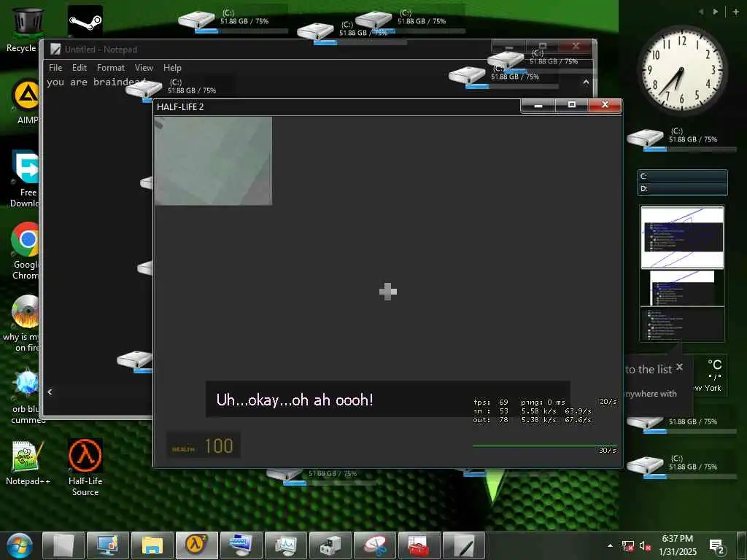Launch Half-Life Source desktop shortcut
Image resolution: width=747 pixels, height=560 pixels.
point(85,467)
